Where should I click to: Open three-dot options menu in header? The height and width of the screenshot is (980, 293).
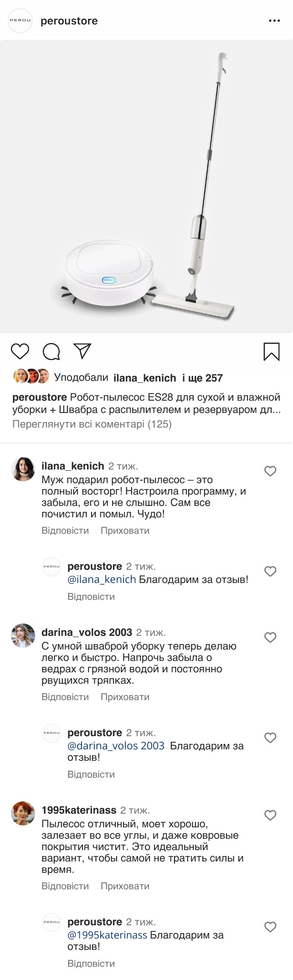274,21
